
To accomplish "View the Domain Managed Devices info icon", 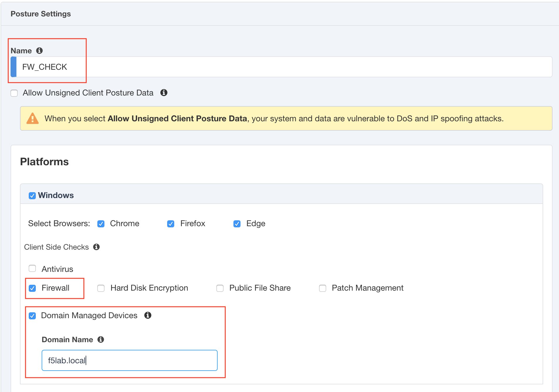I will 148,315.
